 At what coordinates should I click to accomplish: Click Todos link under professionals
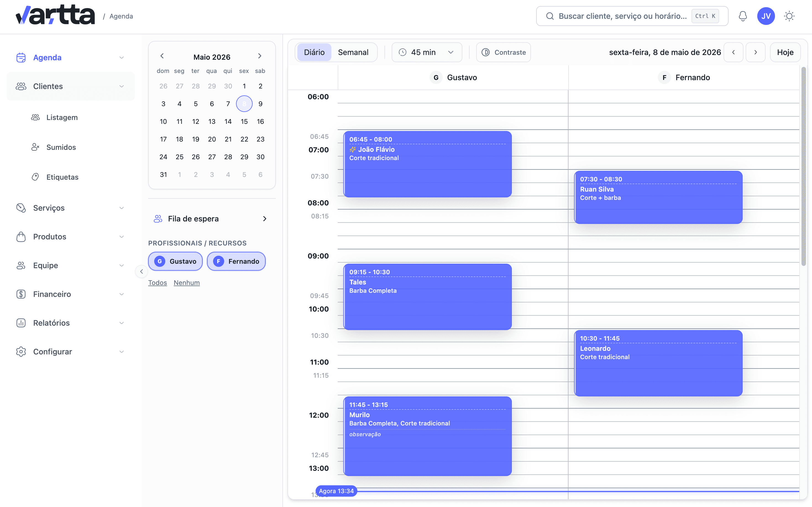coord(158,283)
